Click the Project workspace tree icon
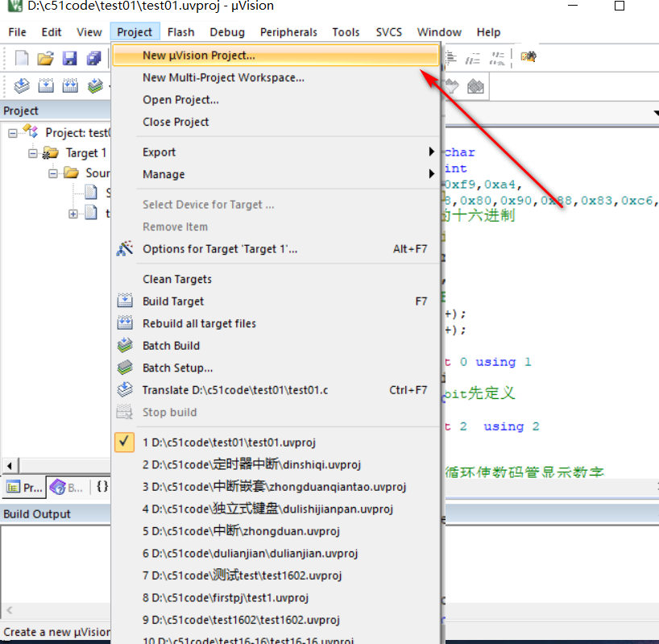This screenshot has height=644, width=659. [x=31, y=131]
